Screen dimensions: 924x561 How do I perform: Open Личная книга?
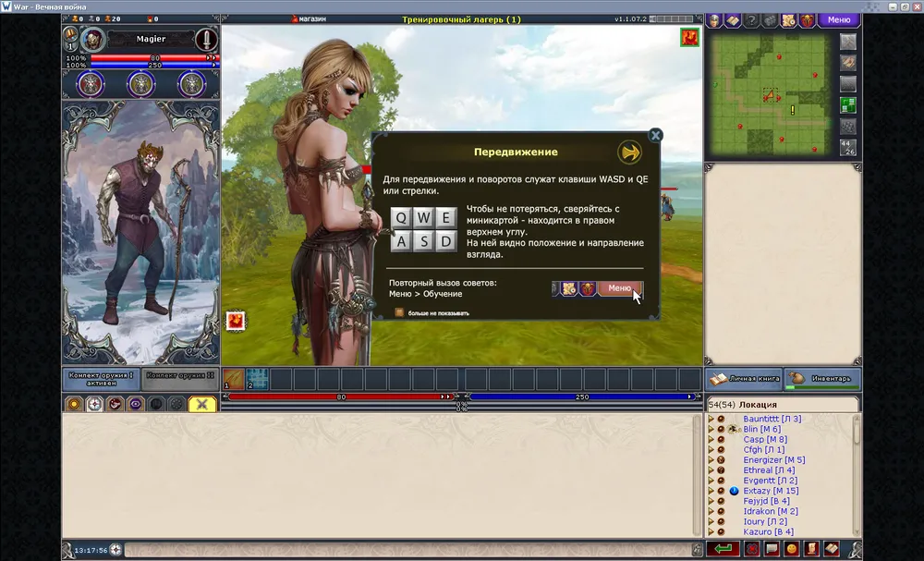click(744, 379)
